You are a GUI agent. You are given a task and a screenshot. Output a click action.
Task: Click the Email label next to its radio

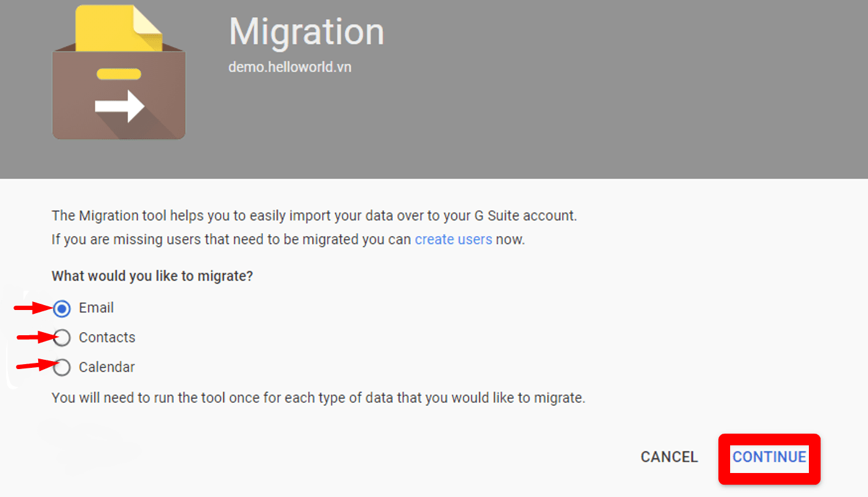(x=96, y=308)
